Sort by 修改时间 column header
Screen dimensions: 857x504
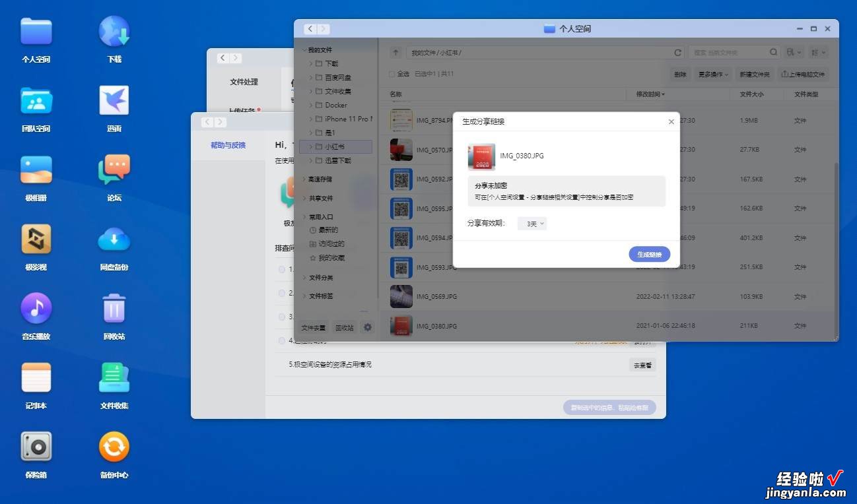click(x=650, y=94)
